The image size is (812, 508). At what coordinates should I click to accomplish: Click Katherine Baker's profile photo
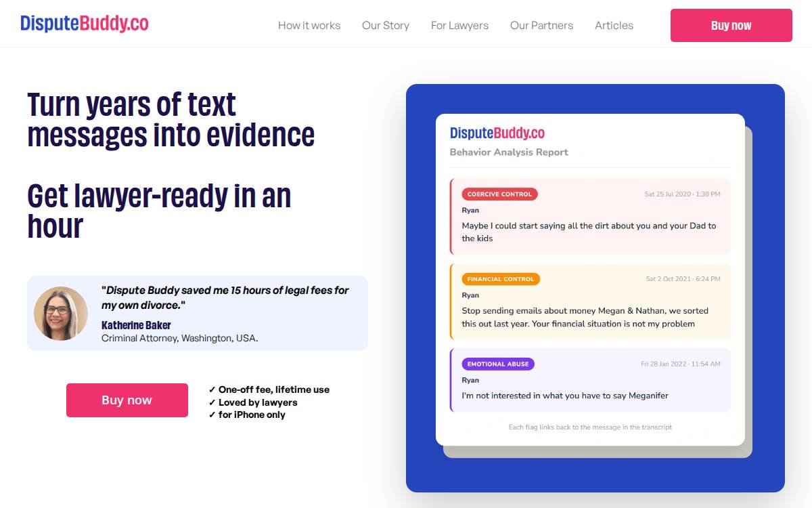[x=61, y=314]
